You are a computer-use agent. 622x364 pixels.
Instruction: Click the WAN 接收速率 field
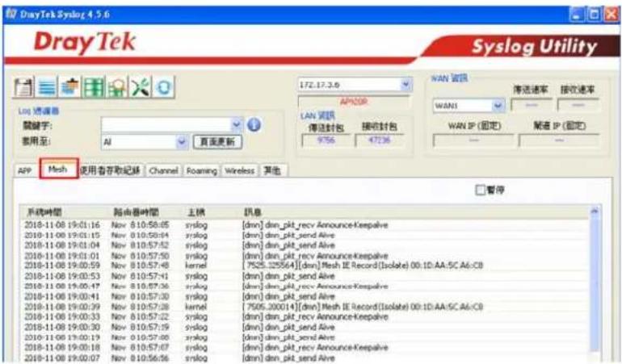tap(578, 106)
